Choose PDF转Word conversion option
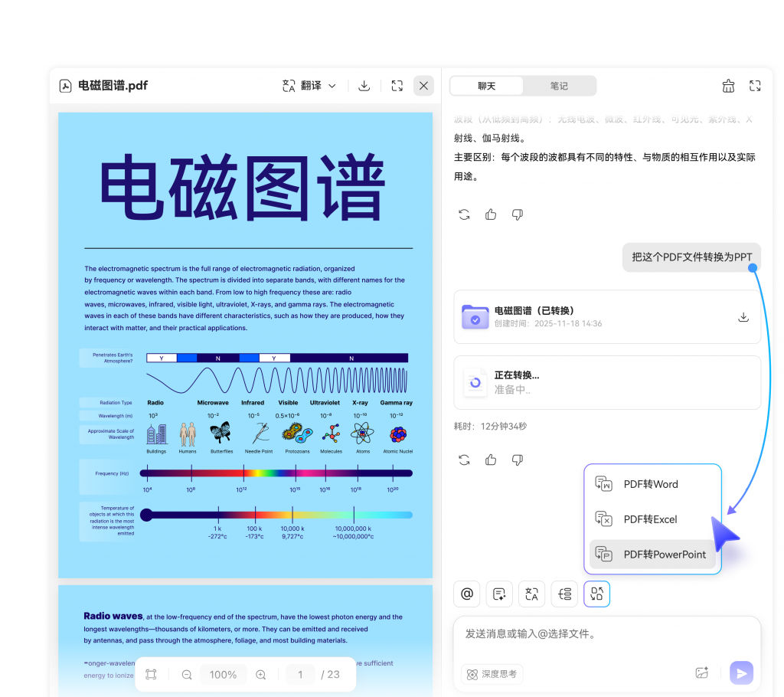Image resolution: width=784 pixels, height=697 pixels. point(652,483)
